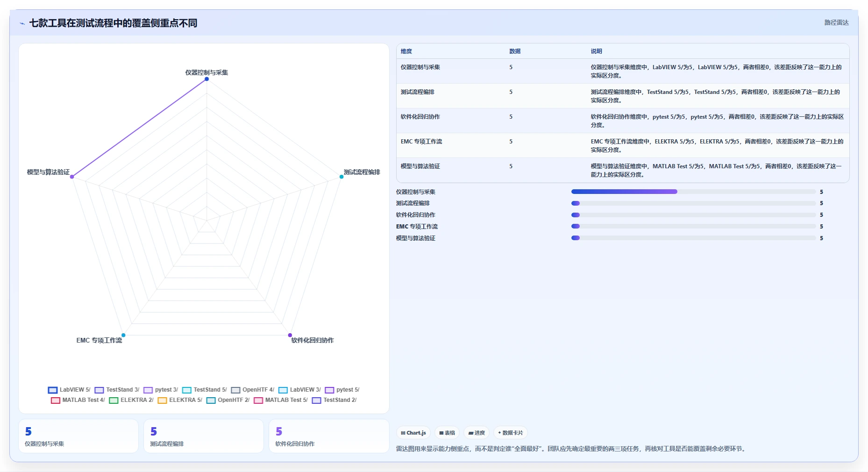
Task: Click the EMC 专项工作流 radar axis label
Action: [99, 340]
